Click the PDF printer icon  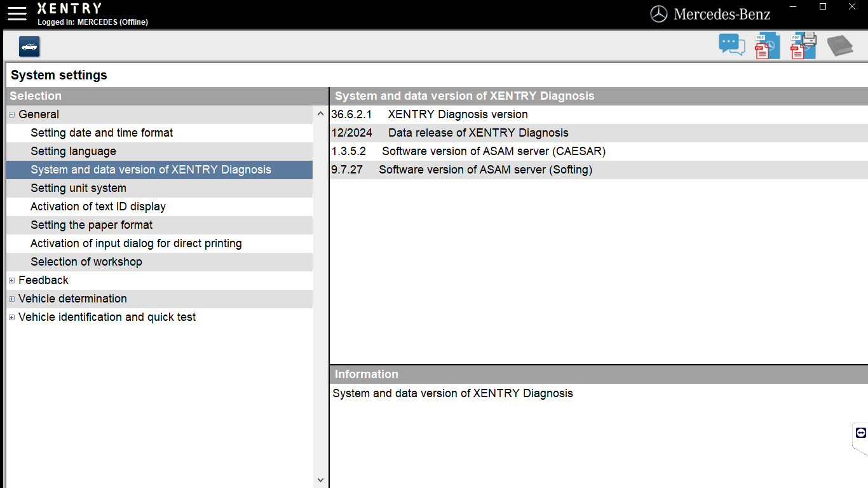[x=803, y=46]
